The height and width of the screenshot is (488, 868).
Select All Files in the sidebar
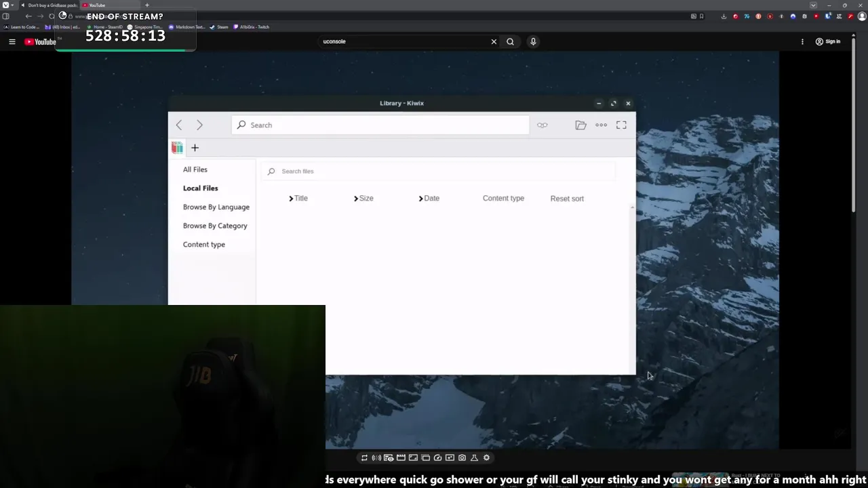pos(195,169)
